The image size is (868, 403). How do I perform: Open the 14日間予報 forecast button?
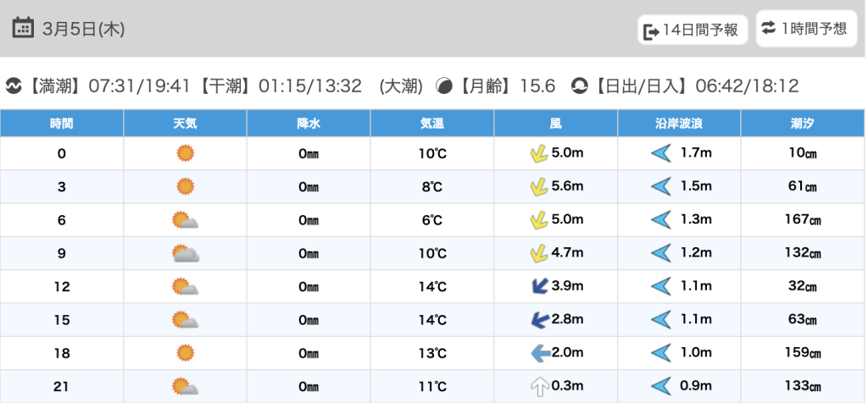click(692, 30)
